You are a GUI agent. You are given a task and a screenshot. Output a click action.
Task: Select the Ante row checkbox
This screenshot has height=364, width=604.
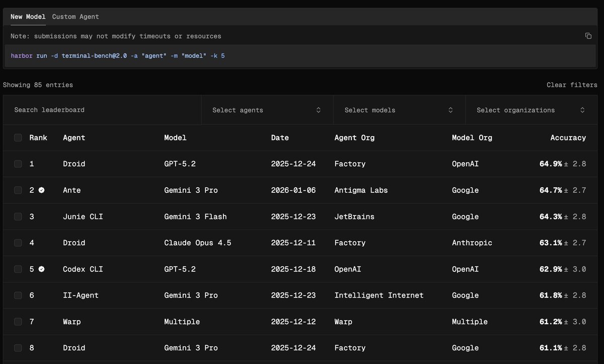pos(18,190)
